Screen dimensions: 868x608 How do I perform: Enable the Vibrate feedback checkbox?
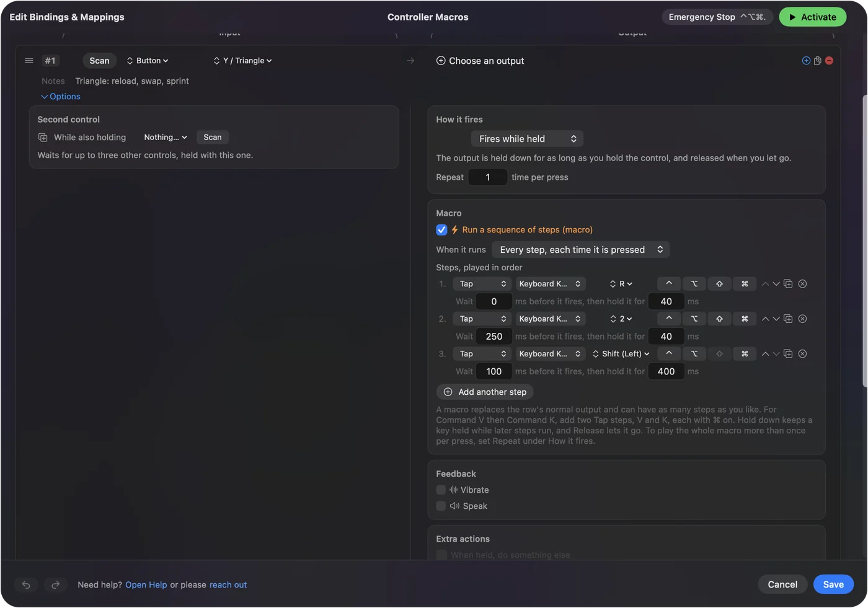click(x=441, y=490)
